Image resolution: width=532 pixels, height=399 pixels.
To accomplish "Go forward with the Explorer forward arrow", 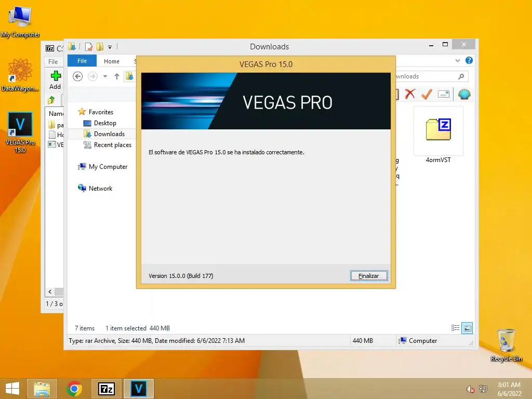I will click(x=92, y=76).
